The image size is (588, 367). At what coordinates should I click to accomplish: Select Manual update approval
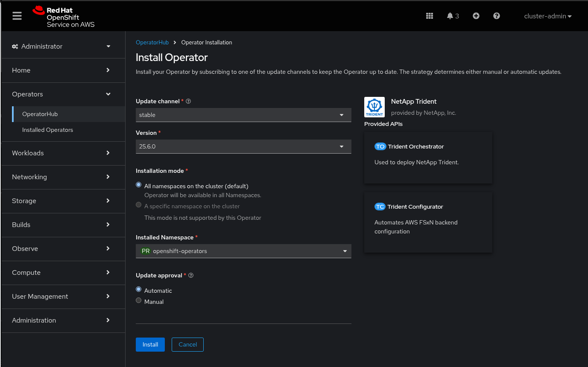(x=138, y=300)
